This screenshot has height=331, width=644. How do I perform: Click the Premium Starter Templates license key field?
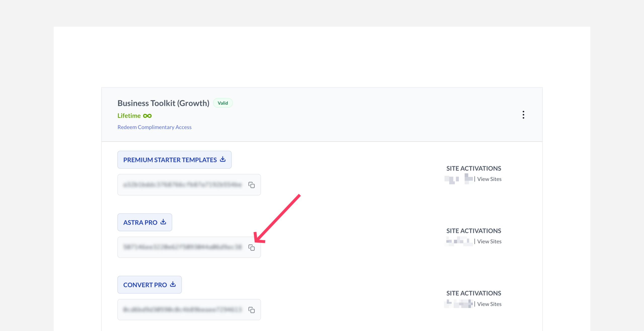189,185
